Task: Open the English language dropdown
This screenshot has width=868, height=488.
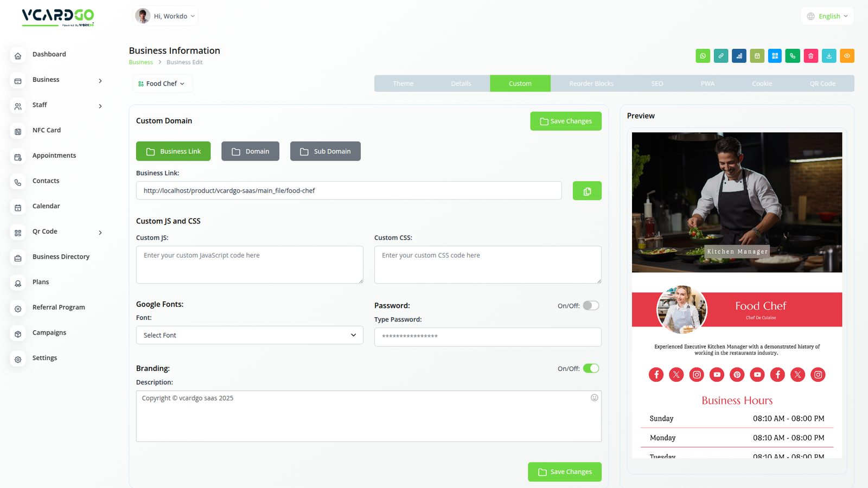Action: (827, 16)
